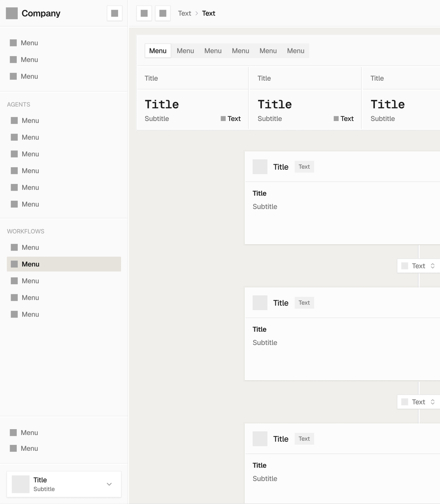
Task: Switch to the third Menu tab
Action: [213, 51]
